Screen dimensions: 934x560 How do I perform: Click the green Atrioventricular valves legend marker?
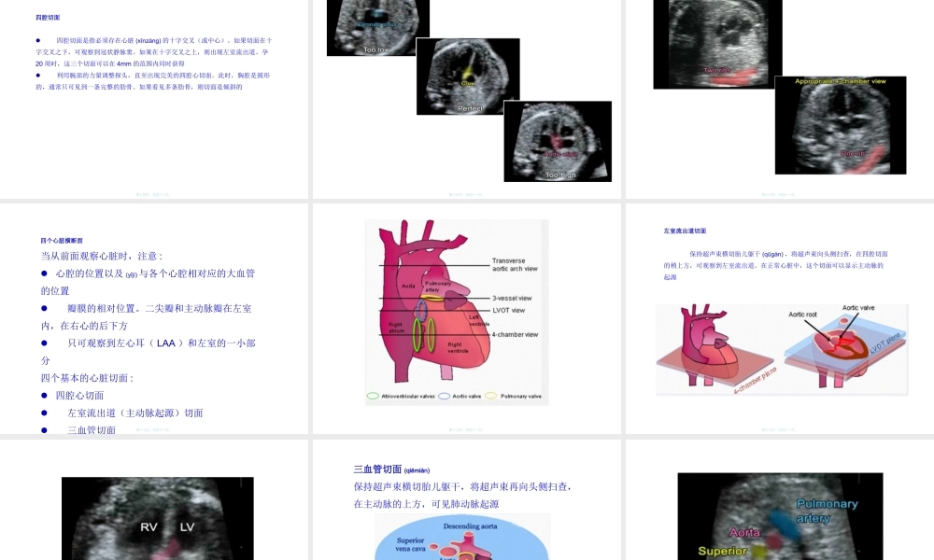374,395
